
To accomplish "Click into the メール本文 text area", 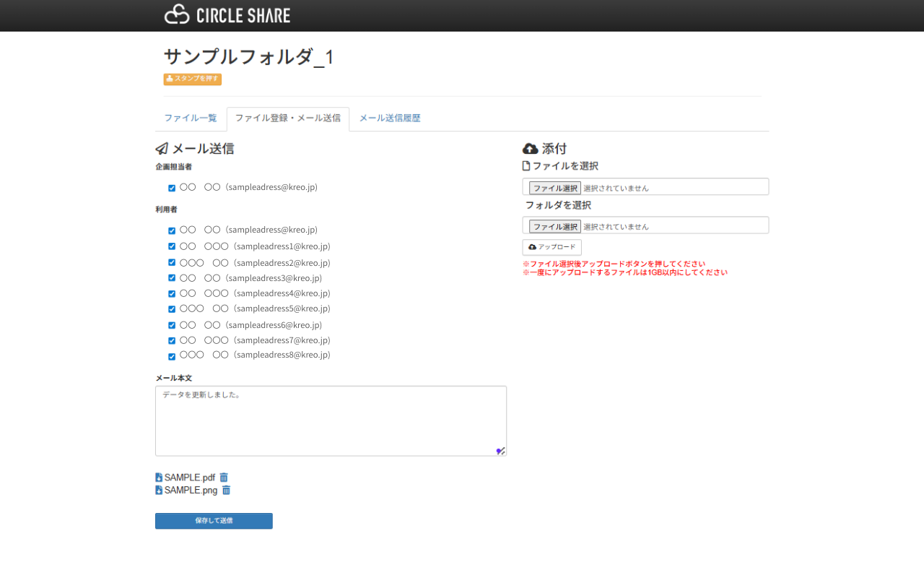I will [331, 420].
